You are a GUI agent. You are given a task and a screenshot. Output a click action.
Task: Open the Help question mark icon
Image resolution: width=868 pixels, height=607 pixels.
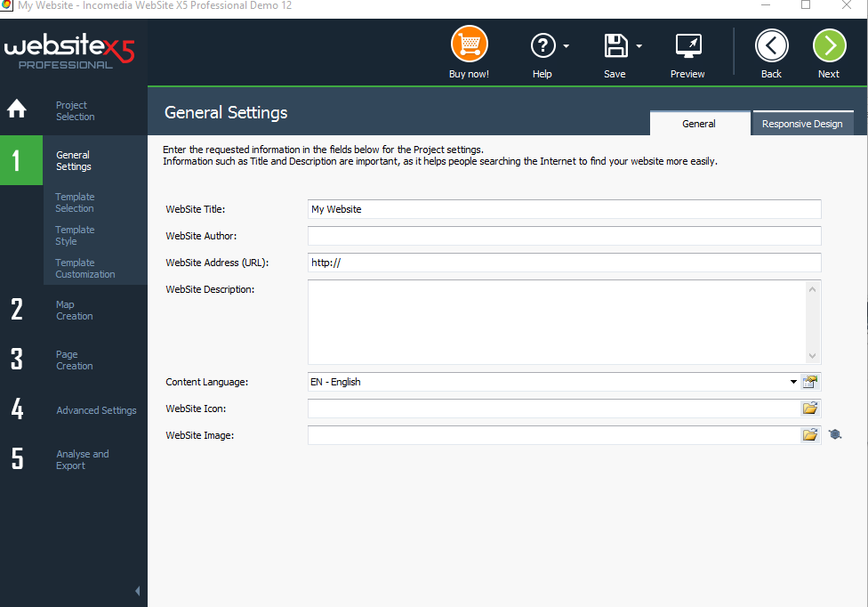[x=543, y=45]
